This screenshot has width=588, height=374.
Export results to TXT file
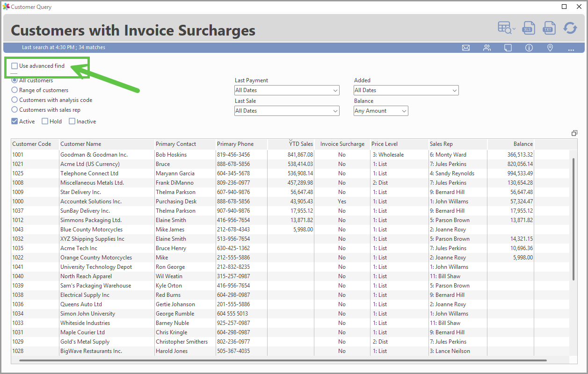548,28
